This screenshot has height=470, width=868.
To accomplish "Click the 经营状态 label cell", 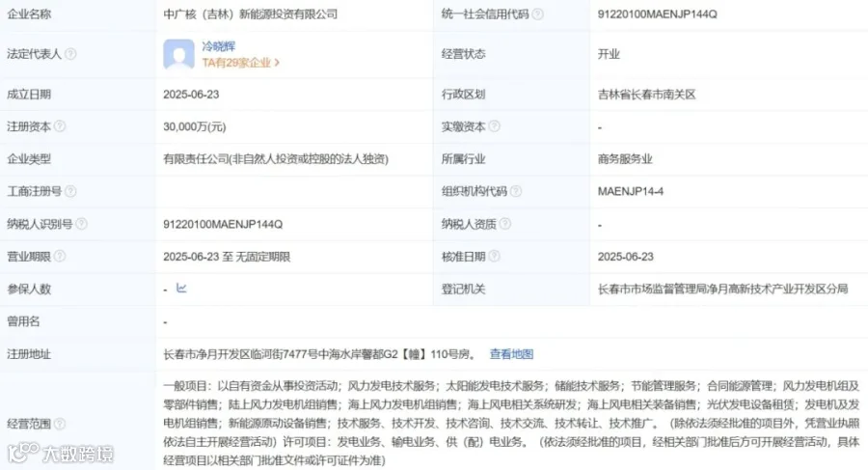I will coord(511,54).
